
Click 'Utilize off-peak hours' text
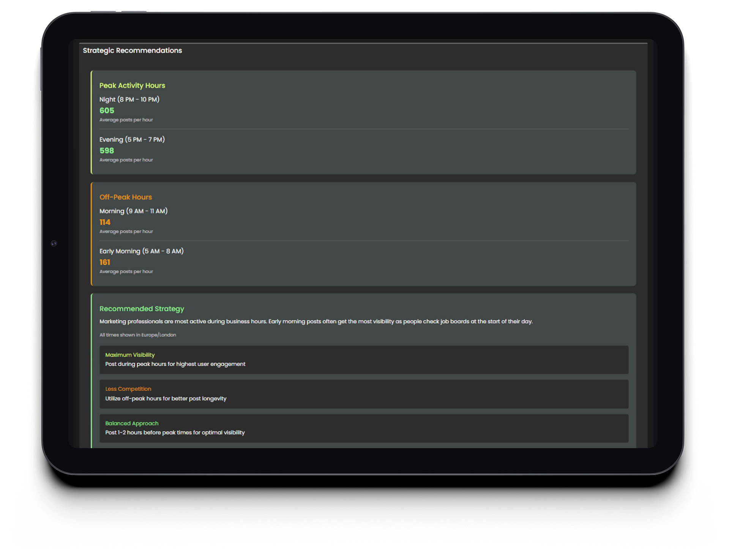(x=166, y=398)
